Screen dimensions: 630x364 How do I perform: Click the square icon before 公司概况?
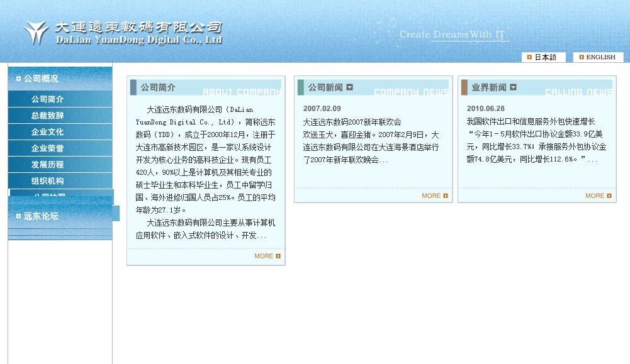coord(18,79)
